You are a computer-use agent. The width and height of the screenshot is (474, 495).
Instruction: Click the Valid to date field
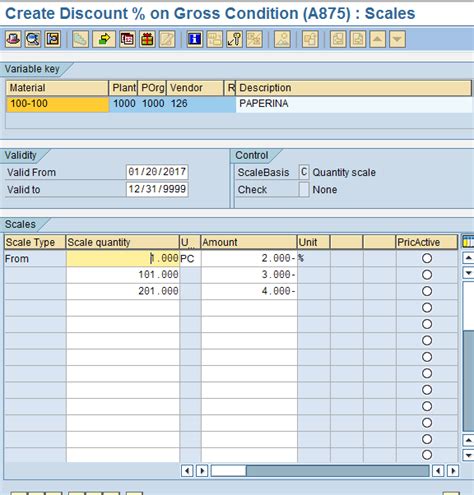pos(157,189)
